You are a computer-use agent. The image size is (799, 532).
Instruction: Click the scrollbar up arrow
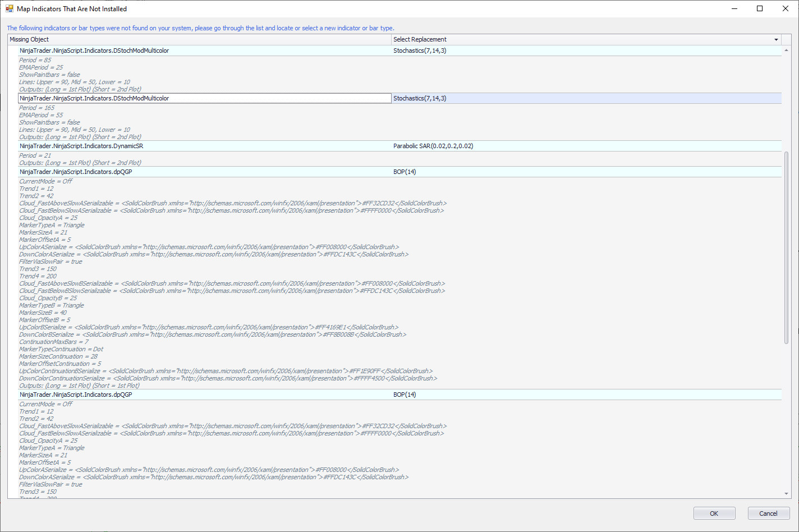tap(786, 51)
